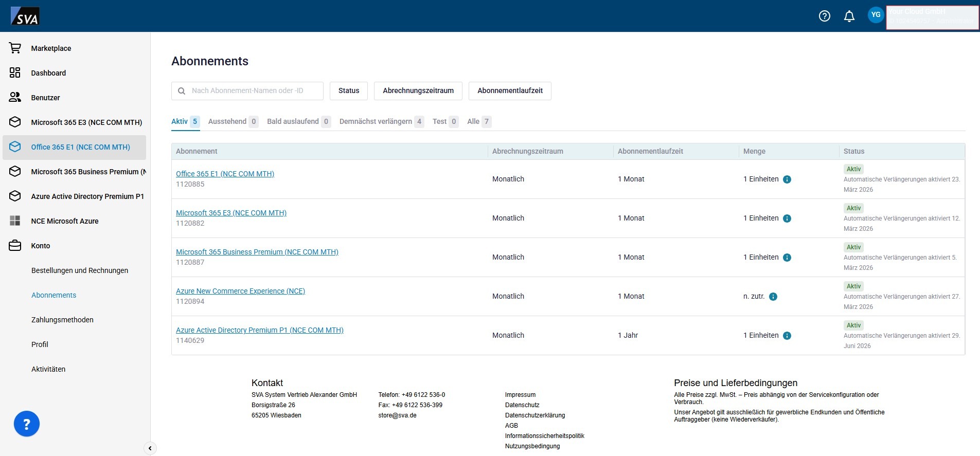
Task: Open the Status filter dropdown
Action: (x=349, y=91)
